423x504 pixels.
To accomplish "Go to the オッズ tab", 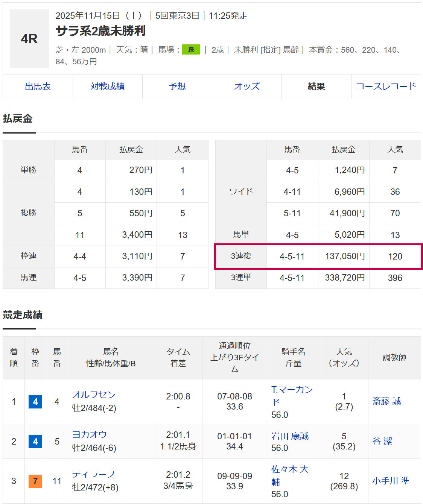I will (x=246, y=87).
